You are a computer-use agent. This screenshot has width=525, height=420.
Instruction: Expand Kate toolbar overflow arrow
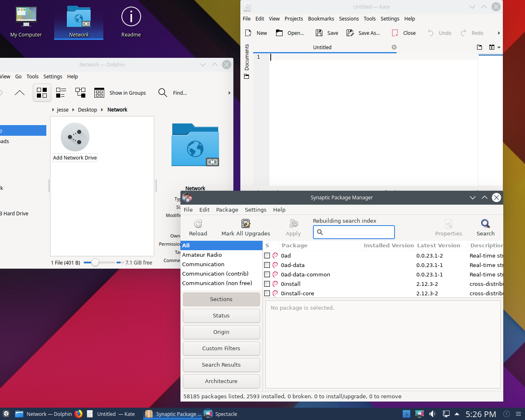pos(499,33)
